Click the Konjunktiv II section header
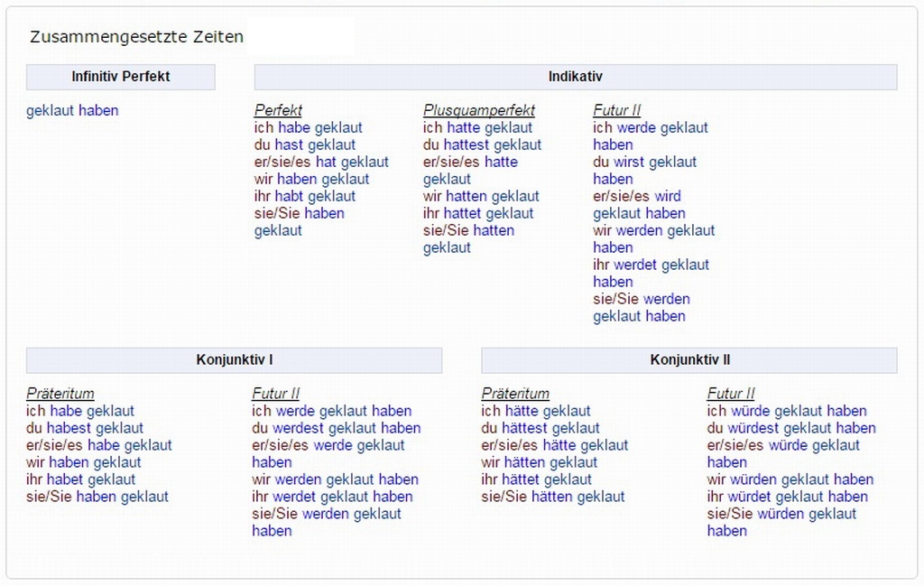 [x=689, y=359]
